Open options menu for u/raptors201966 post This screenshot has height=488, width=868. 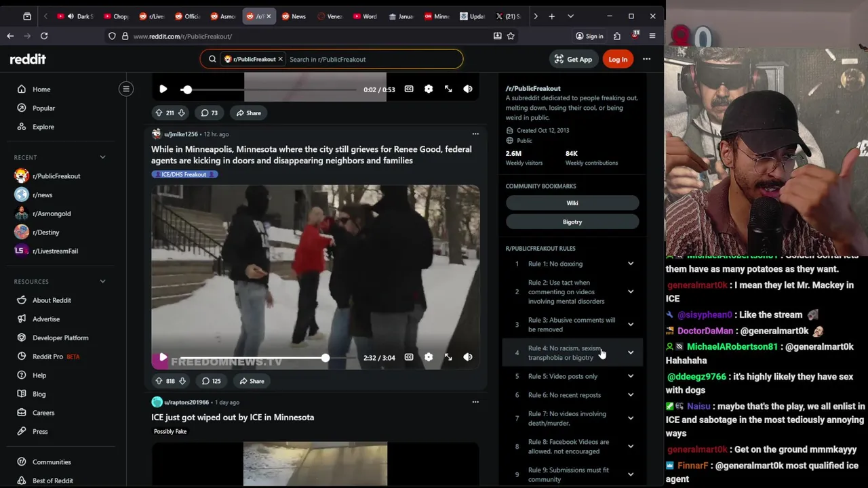(x=475, y=402)
